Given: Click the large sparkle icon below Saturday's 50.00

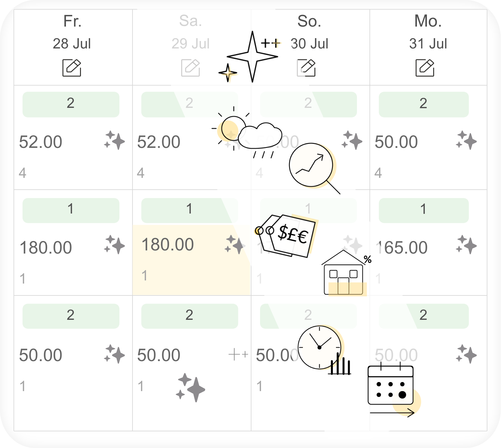Looking at the screenshot, I should point(190,387).
